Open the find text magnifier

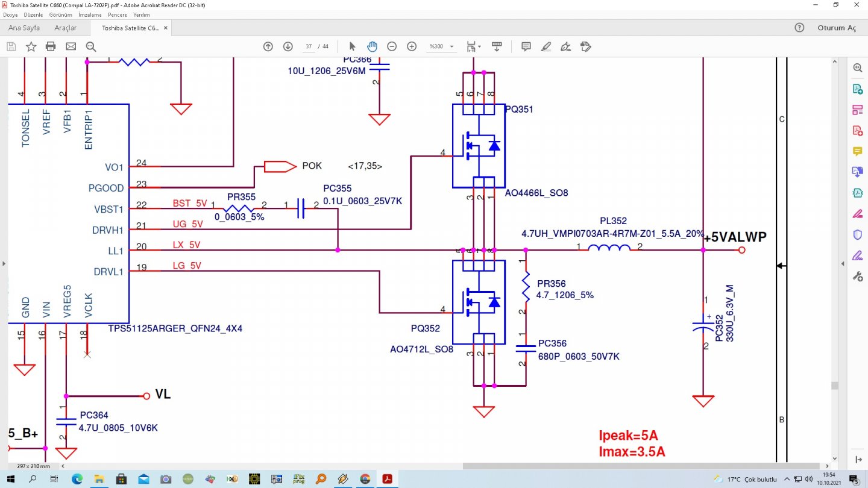[91, 46]
